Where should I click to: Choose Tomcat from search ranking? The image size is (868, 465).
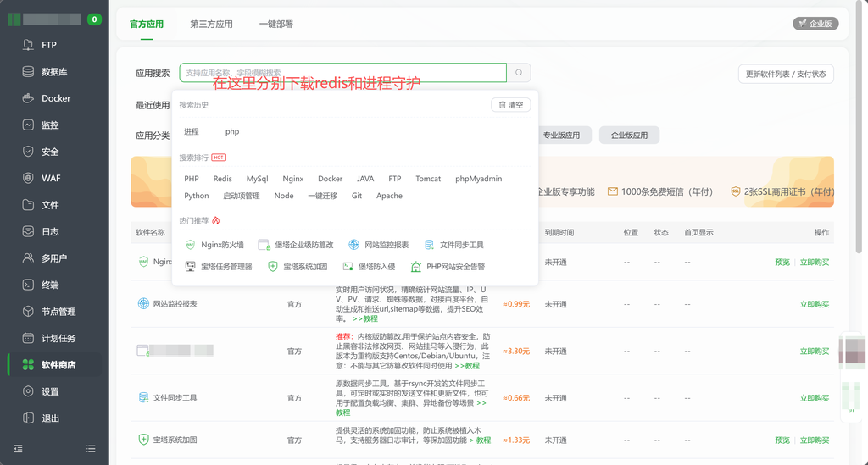pos(428,179)
